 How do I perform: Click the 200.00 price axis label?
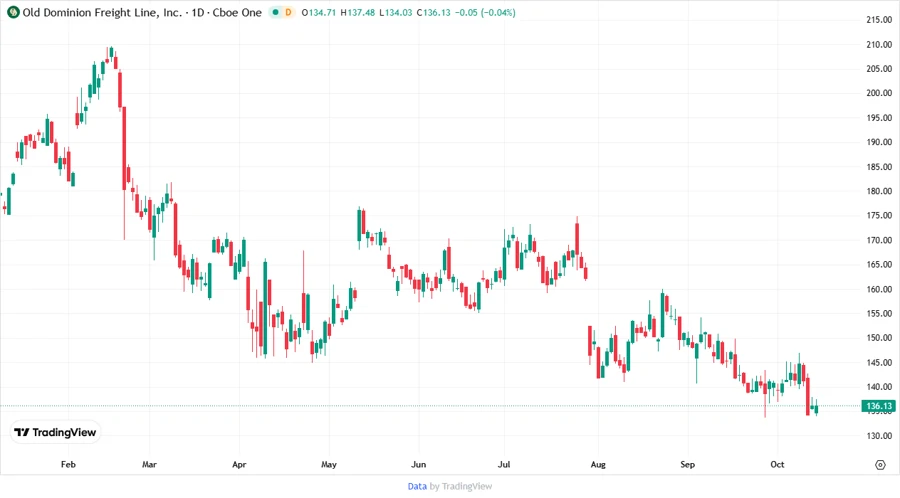(879, 93)
